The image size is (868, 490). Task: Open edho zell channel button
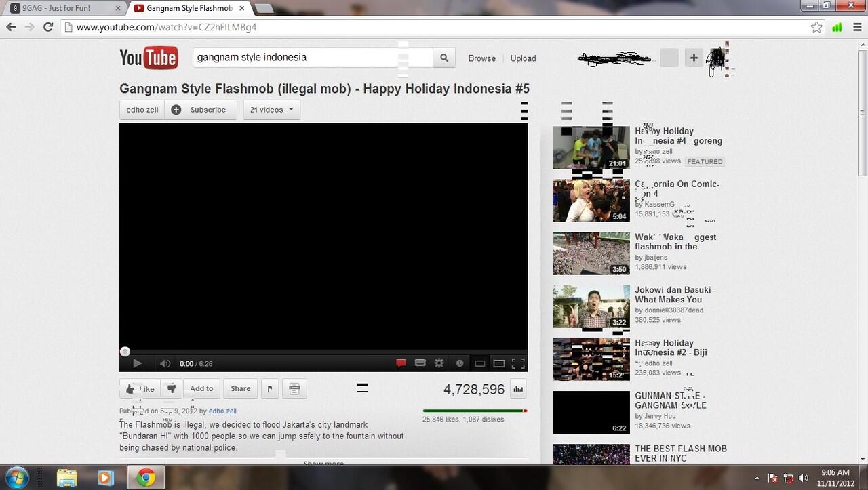point(142,110)
